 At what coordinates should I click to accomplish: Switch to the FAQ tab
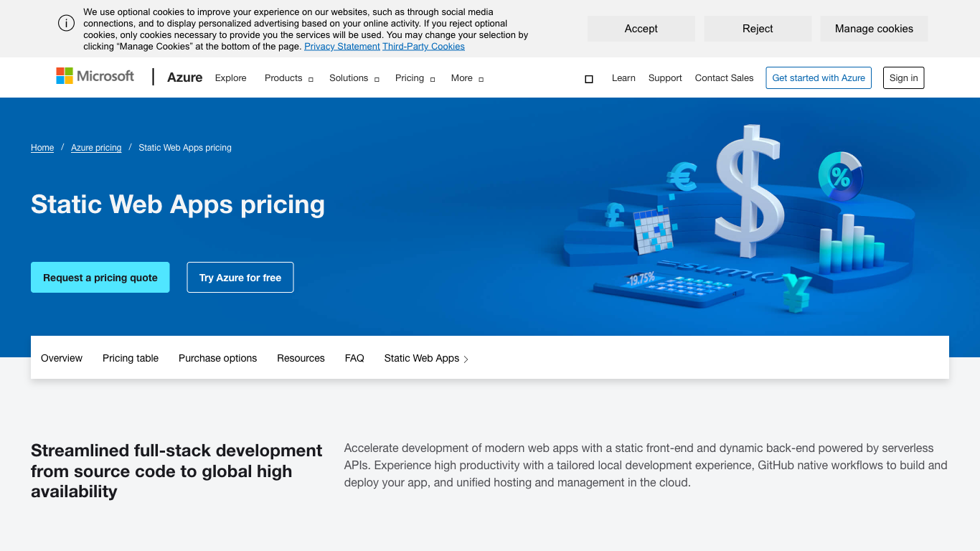click(354, 358)
